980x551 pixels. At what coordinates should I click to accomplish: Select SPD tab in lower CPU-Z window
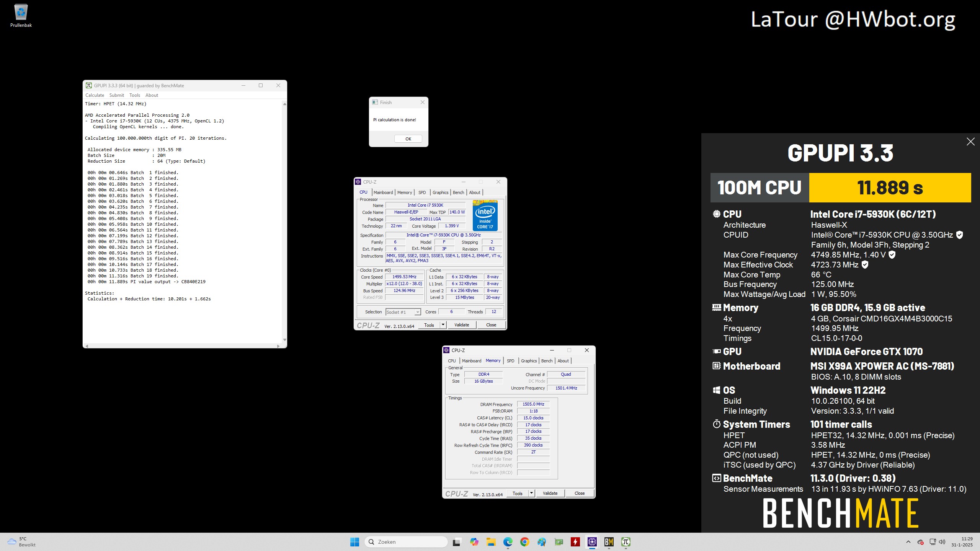click(510, 361)
